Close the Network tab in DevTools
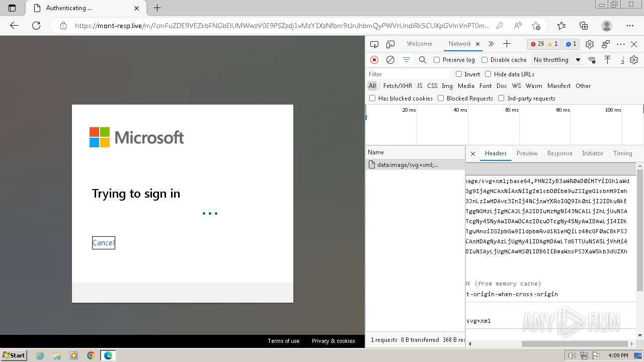This screenshot has height=362, width=644. (x=478, y=44)
